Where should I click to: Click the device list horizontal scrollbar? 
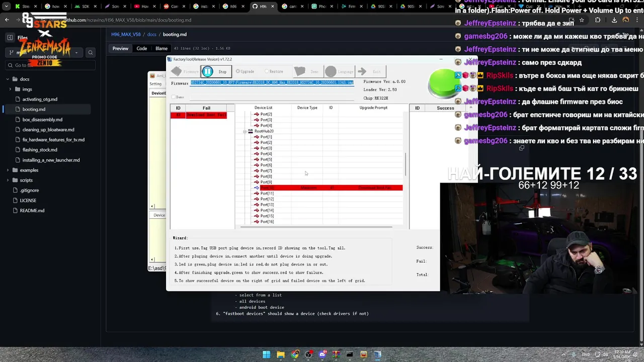point(316,227)
